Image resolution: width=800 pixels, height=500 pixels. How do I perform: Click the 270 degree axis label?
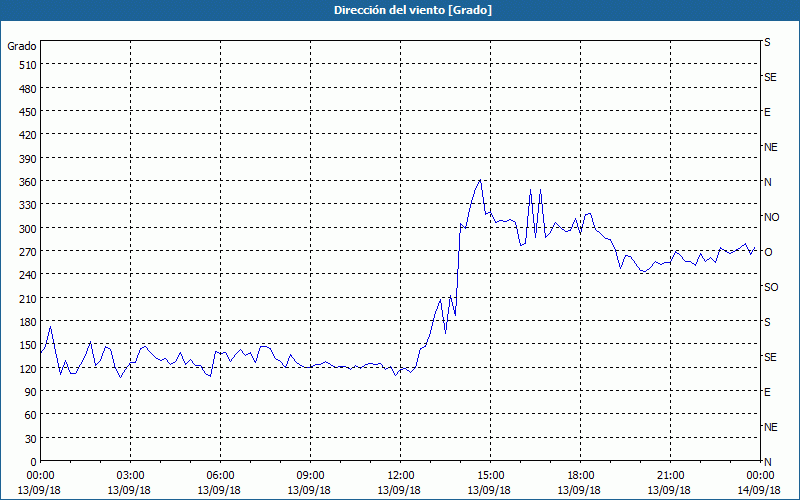click(28, 252)
